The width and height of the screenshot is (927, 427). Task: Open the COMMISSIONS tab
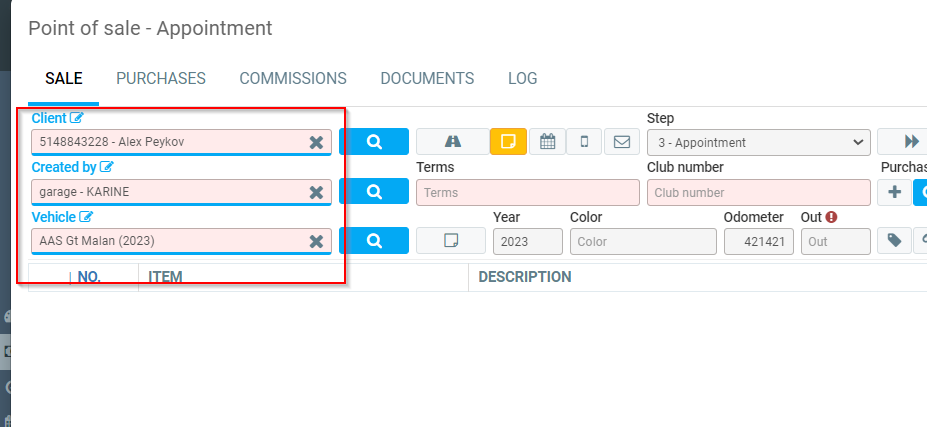[293, 78]
